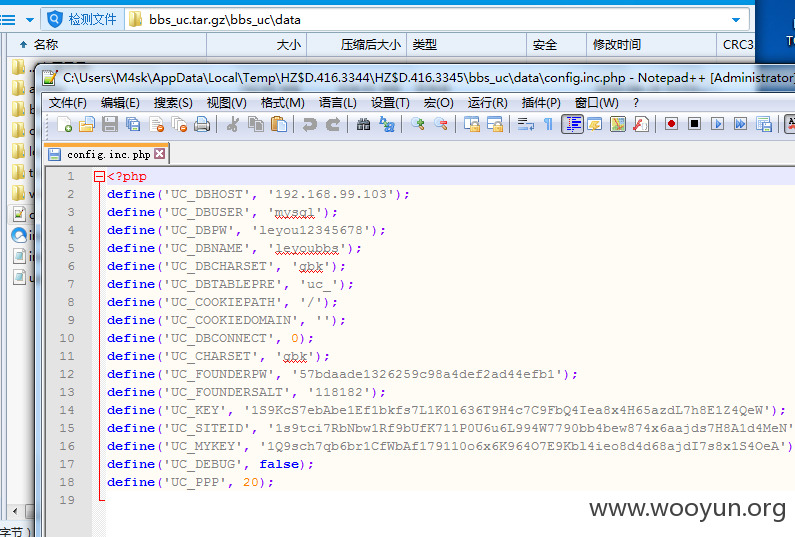Open the 设置(T) menu
The width and height of the screenshot is (795, 537).
tap(390, 103)
